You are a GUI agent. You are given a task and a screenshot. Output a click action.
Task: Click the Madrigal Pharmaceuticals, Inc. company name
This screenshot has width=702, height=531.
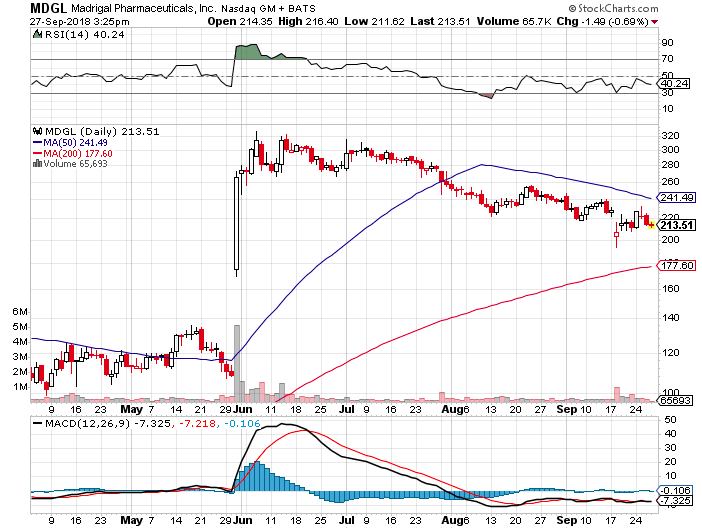pyautogui.click(x=144, y=9)
